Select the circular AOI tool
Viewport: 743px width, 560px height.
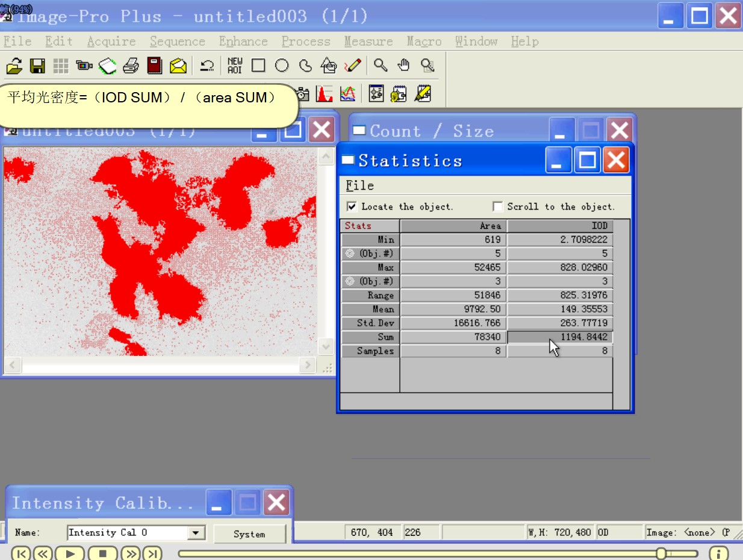click(281, 65)
